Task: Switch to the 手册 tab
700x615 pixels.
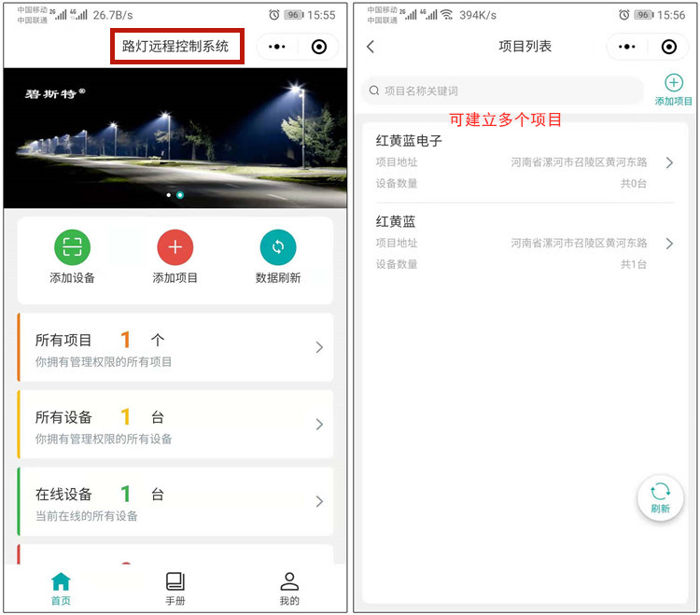Action: pos(175,588)
